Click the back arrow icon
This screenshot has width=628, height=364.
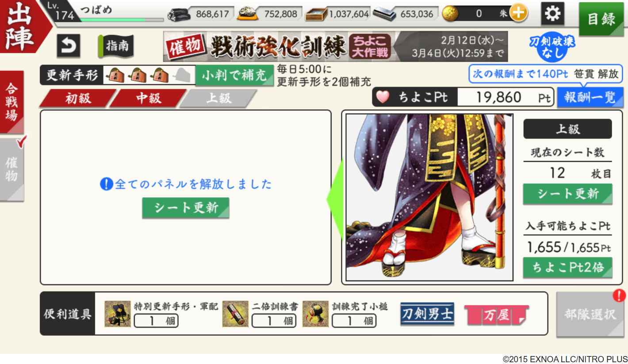(x=68, y=46)
